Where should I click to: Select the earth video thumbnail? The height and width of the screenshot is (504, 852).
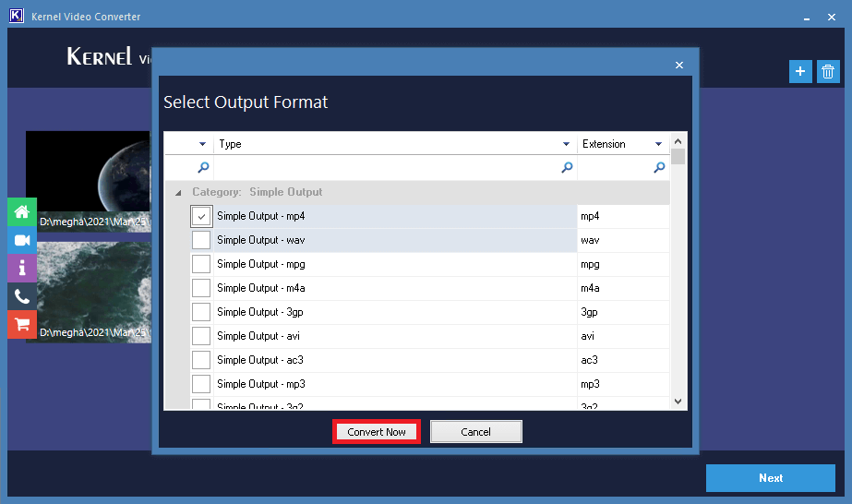pyautogui.click(x=89, y=181)
